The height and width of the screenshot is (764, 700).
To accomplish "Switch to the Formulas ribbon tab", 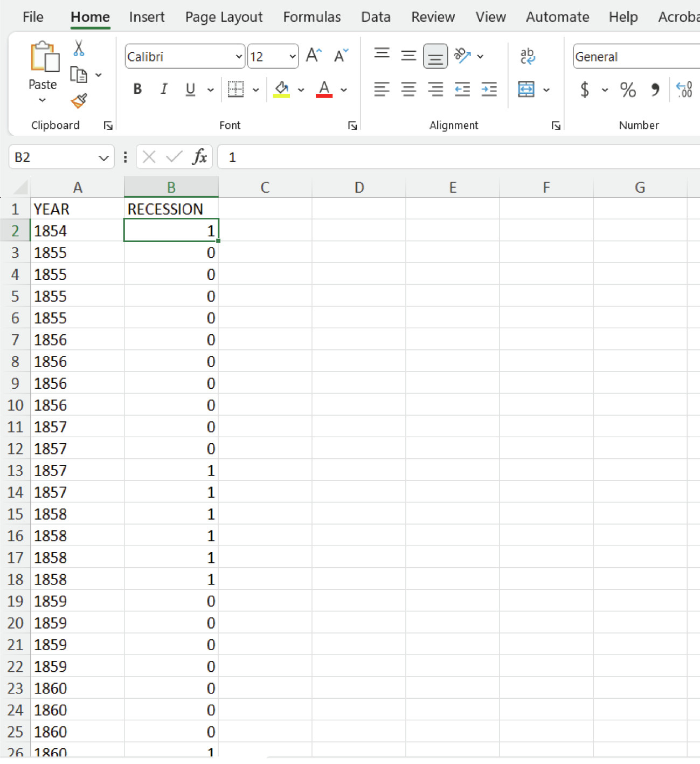I will pyautogui.click(x=311, y=17).
